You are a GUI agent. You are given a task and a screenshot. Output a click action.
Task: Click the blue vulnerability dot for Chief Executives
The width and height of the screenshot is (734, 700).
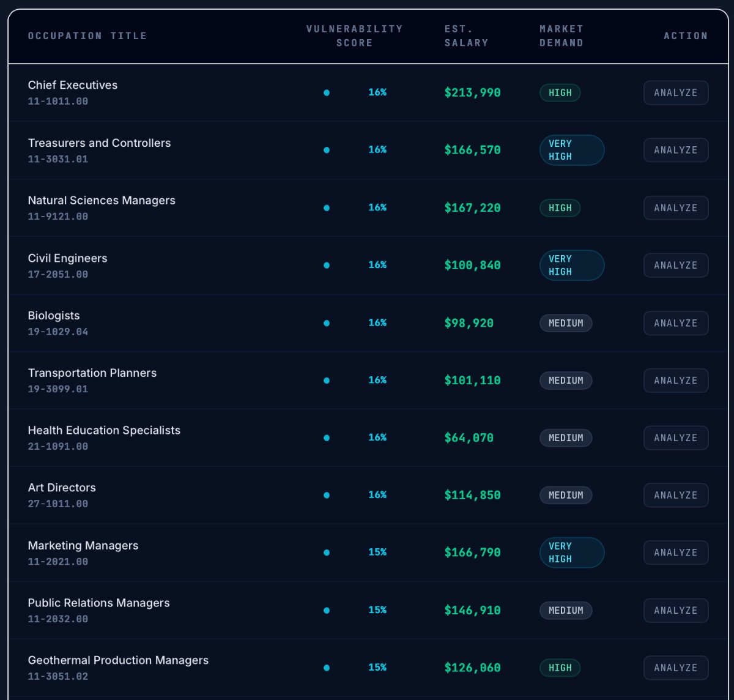[327, 93]
